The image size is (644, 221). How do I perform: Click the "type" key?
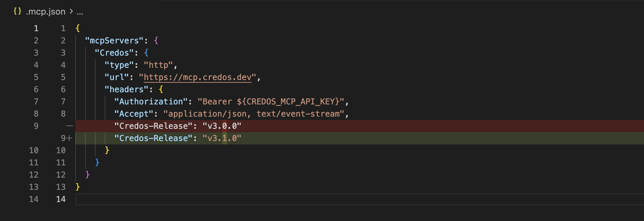coord(119,65)
